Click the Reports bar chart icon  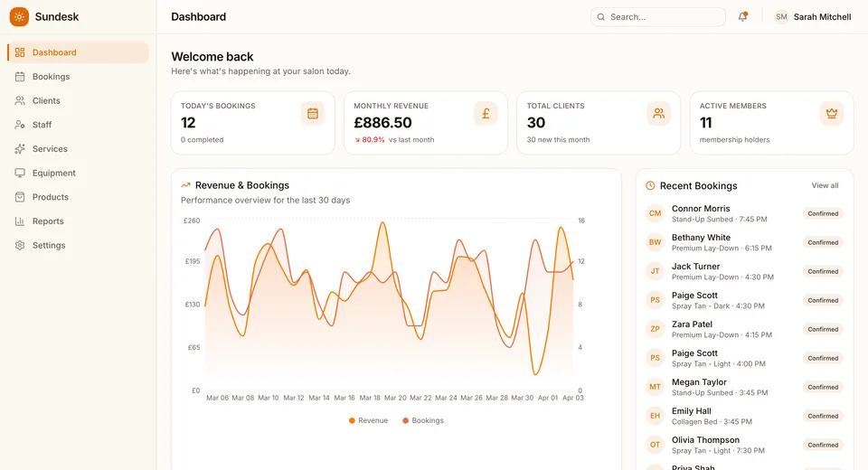[20, 221]
